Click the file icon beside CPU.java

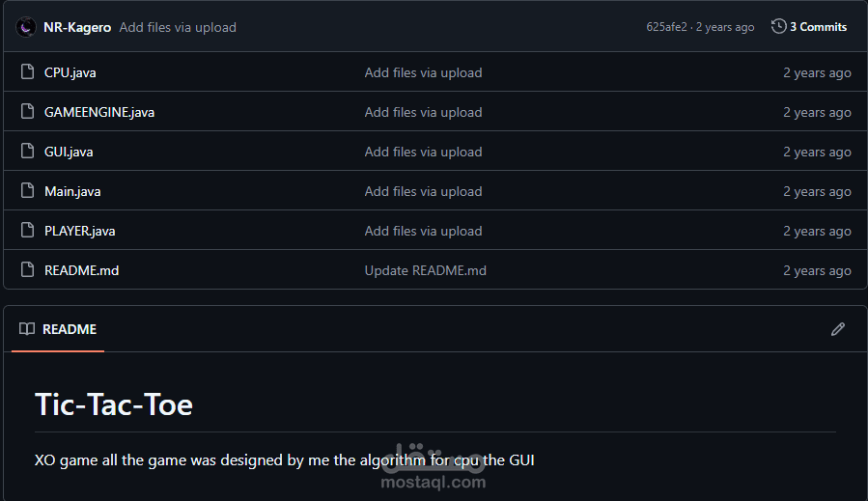pyautogui.click(x=27, y=72)
